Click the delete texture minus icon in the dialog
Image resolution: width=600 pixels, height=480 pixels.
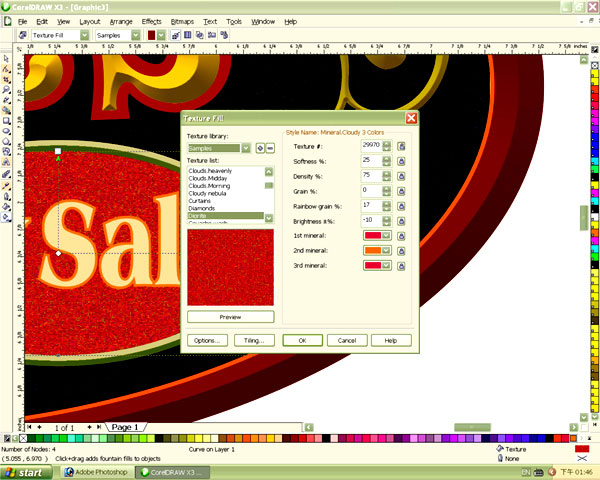[x=270, y=148]
